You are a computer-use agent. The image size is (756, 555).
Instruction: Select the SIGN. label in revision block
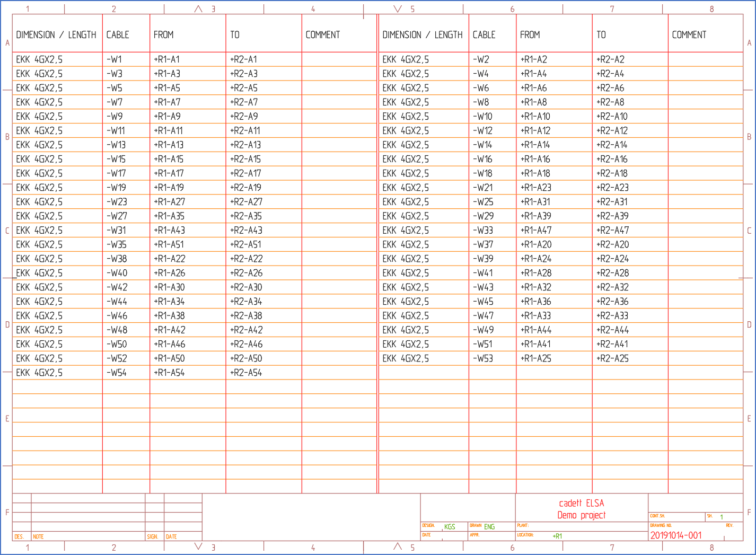pos(153,537)
